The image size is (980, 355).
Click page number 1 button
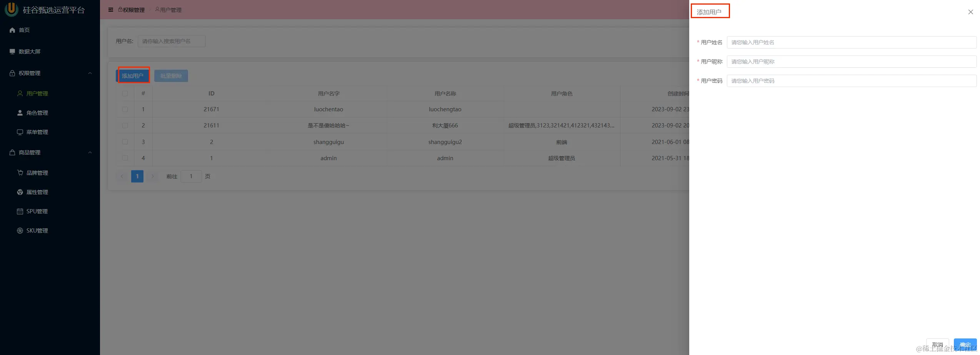tap(137, 176)
